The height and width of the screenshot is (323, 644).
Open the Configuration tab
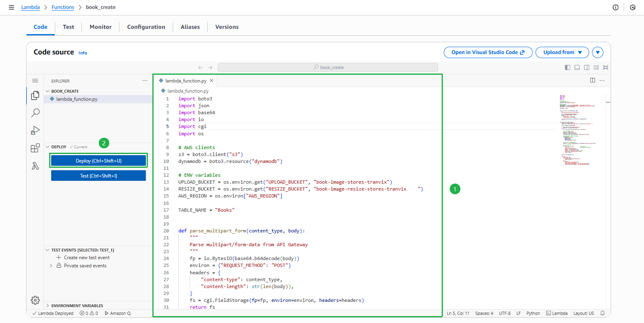[146, 27]
